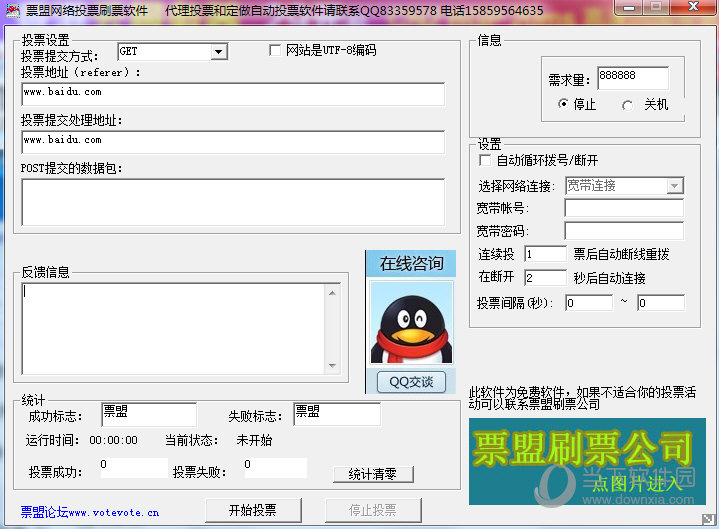
Task: Click the 投票提交处理地址 input field
Action: (233, 142)
